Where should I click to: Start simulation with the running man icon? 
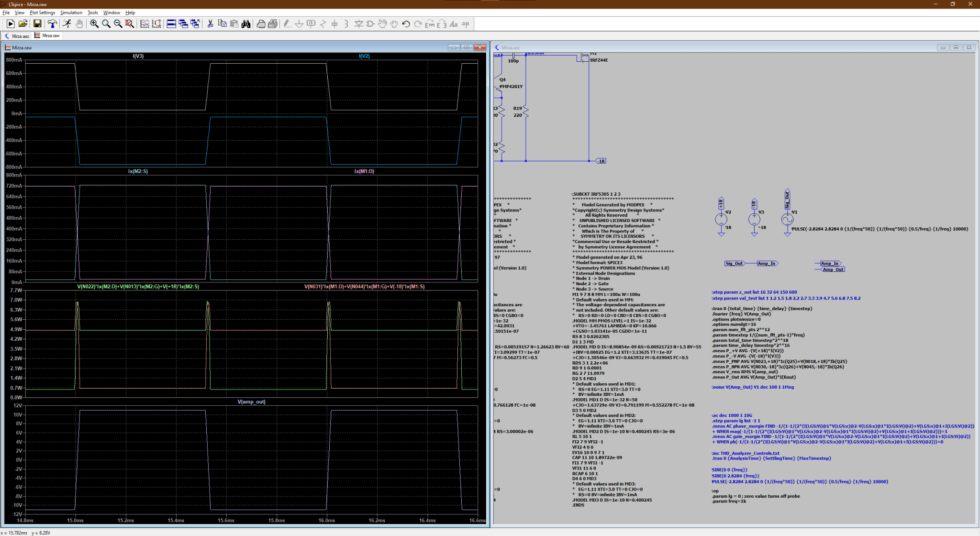tap(67, 24)
